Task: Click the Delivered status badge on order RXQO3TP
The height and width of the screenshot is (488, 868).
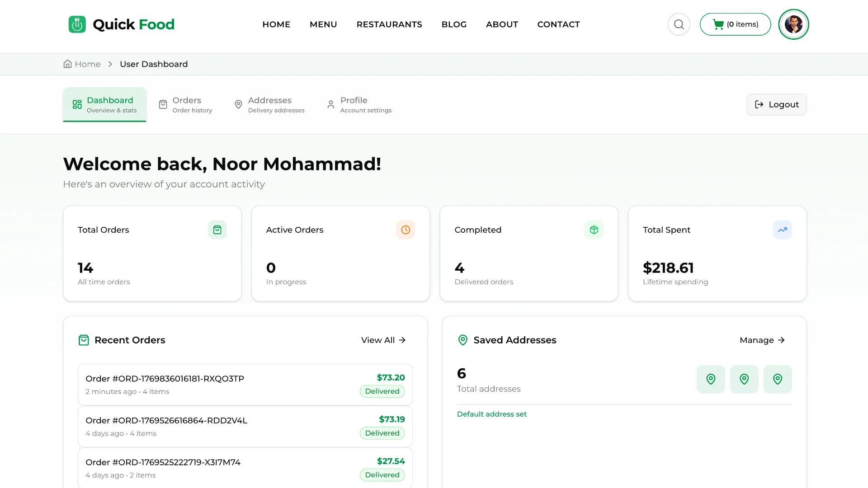Action: [x=382, y=391]
